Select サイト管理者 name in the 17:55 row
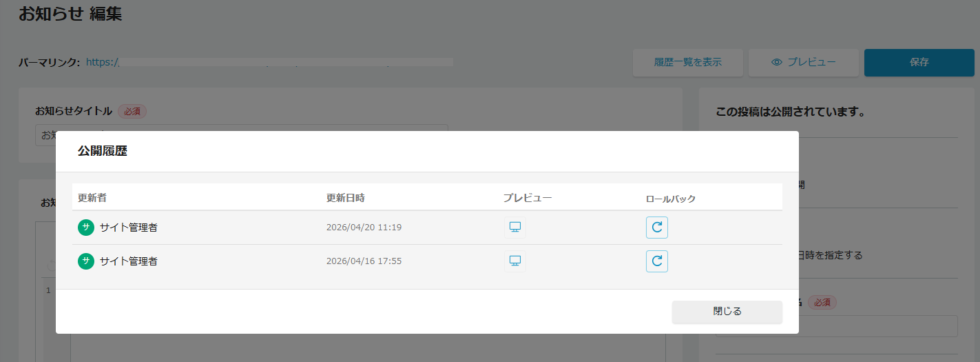 tap(128, 261)
